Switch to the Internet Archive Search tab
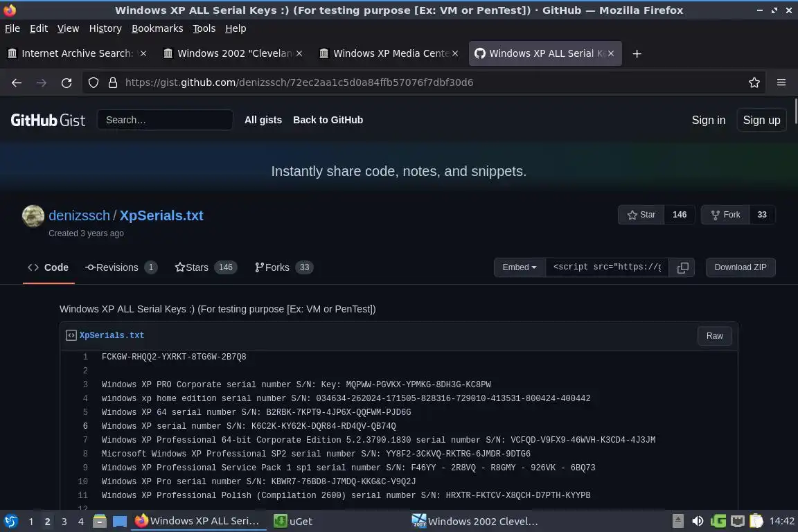 pyautogui.click(x=77, y=53)
